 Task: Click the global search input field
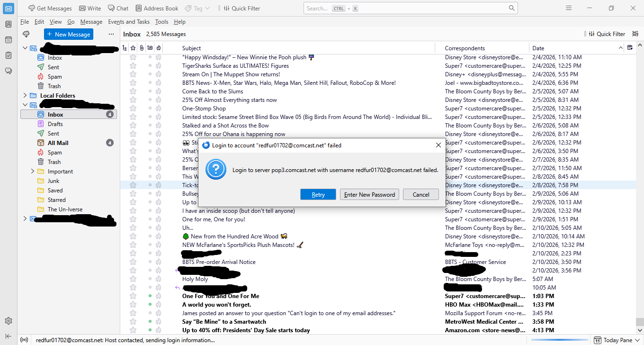coord(407,8)
